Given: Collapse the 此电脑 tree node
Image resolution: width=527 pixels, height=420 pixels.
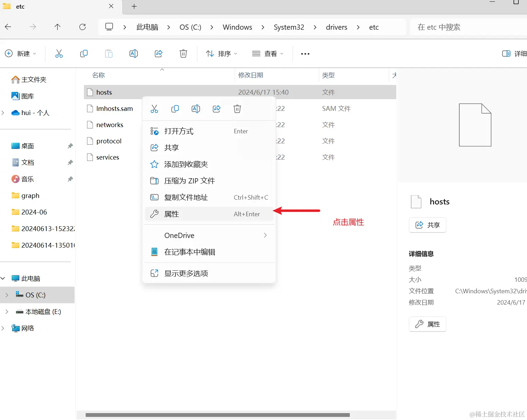Looking at the screenshot, I should 3,278.
